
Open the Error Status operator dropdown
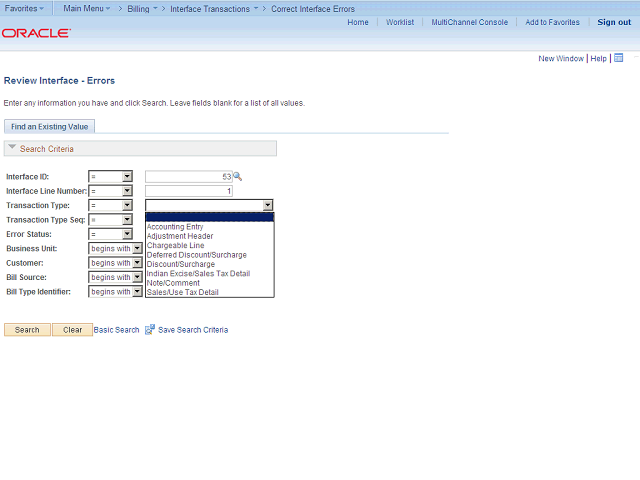tap(111, 234)
